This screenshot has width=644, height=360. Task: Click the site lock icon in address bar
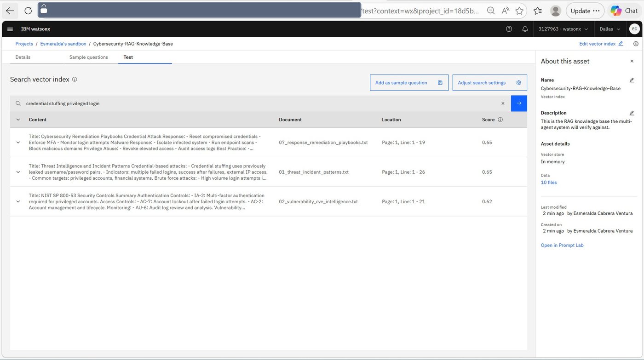(44, 10)
